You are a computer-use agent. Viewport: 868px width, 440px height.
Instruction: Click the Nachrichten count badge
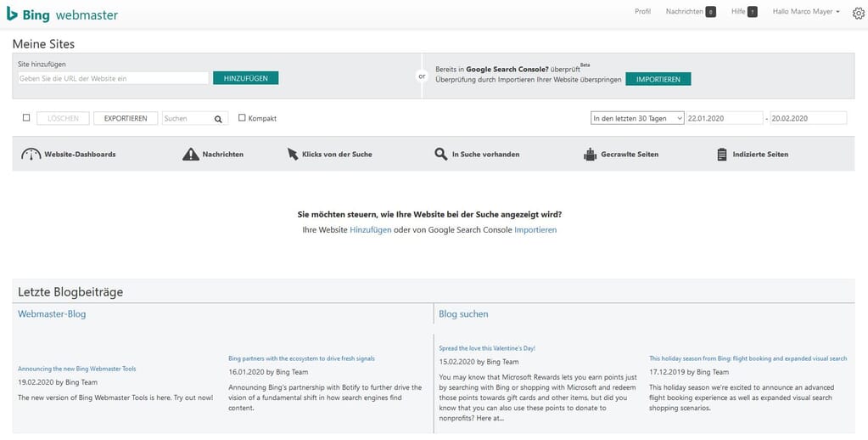point(710,12)
